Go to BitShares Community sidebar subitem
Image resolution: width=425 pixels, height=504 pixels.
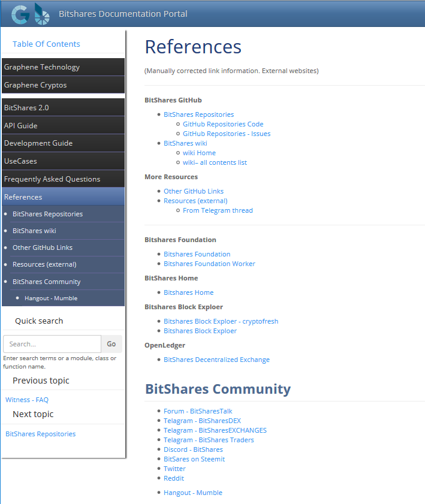[x=47, y=282]
